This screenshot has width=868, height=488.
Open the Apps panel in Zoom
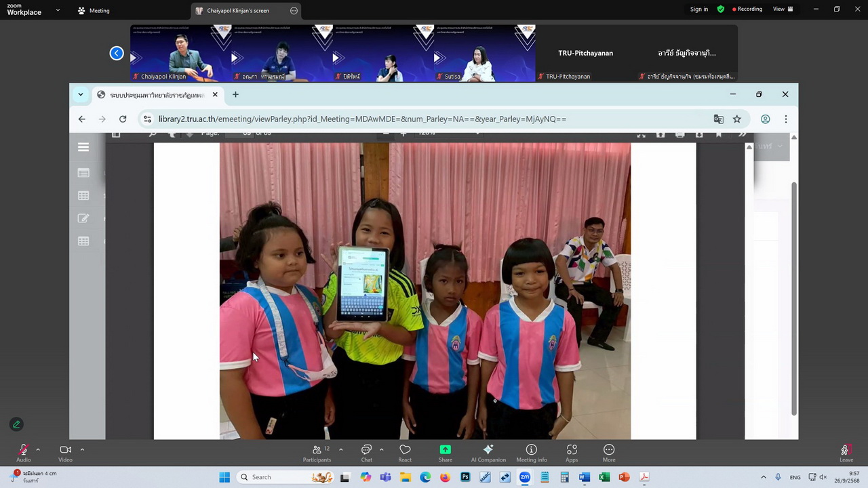572,451
